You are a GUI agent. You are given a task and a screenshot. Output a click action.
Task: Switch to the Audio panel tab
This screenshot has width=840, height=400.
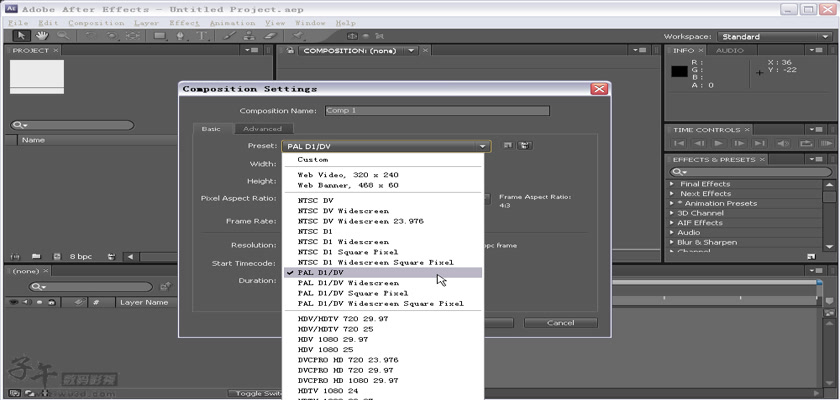tap(730, 50)
